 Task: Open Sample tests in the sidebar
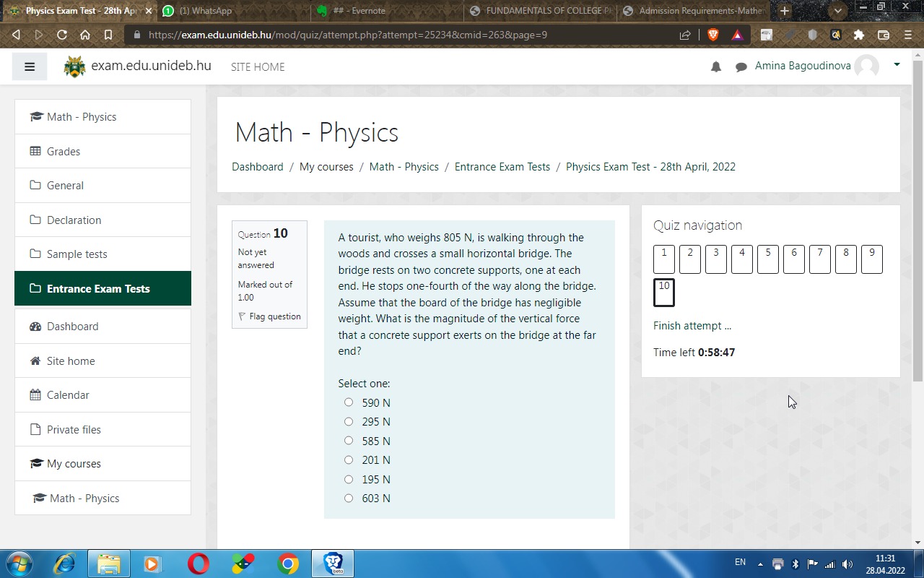click(103, 254)
